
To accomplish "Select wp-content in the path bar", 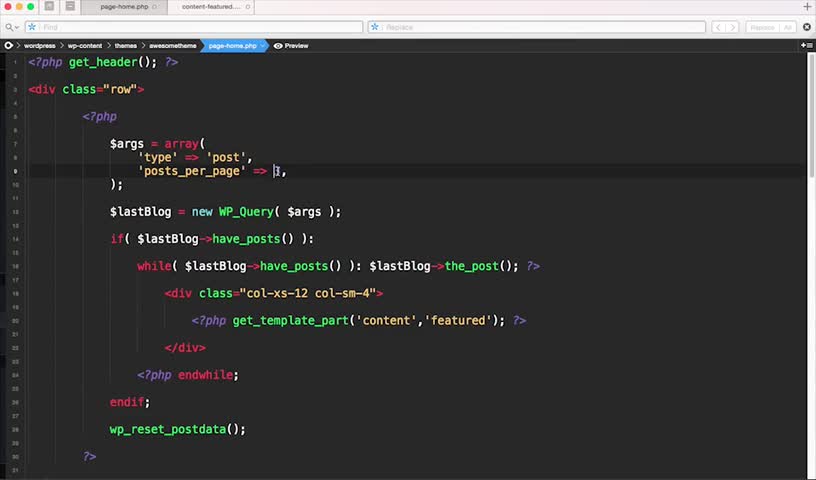I will [85, 46].
